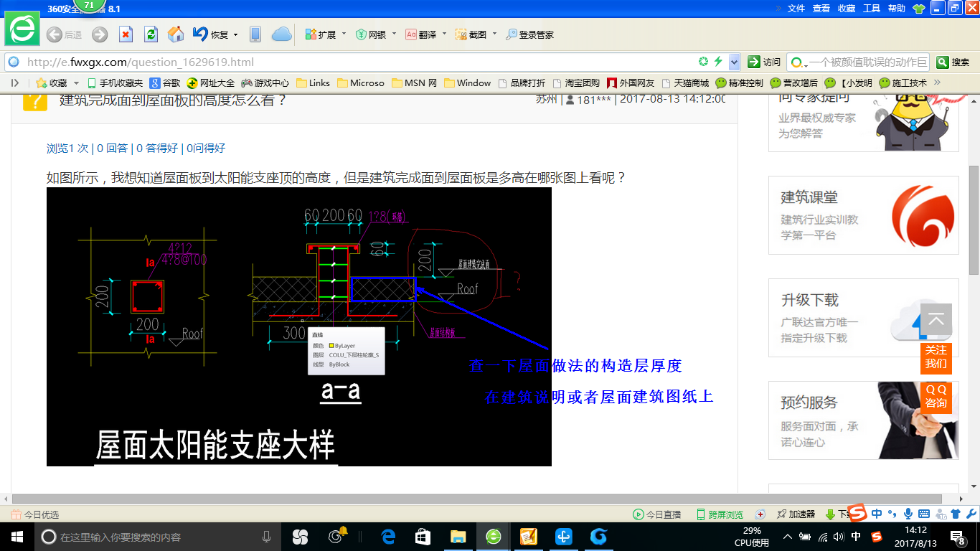Open the 扩展 extensions button
This screenshot has width=980, height=551.
point(320,34)
